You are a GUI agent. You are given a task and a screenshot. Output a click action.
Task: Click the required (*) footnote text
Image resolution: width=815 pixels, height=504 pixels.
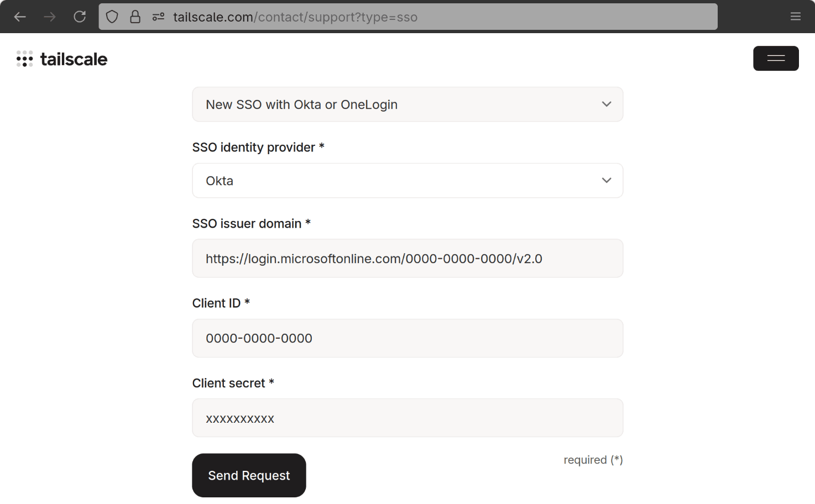[593, 459]
